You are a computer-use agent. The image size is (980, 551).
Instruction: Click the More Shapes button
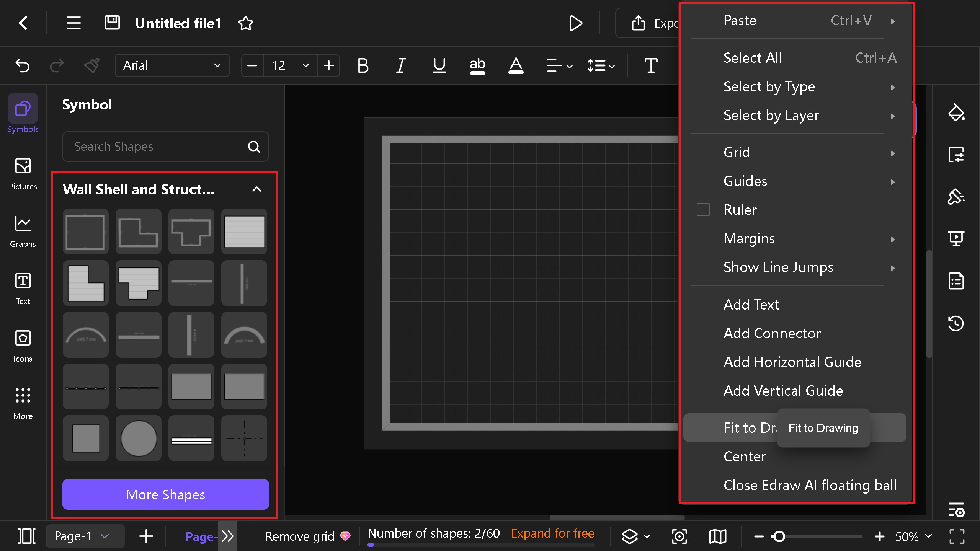[x=165, y=494]
